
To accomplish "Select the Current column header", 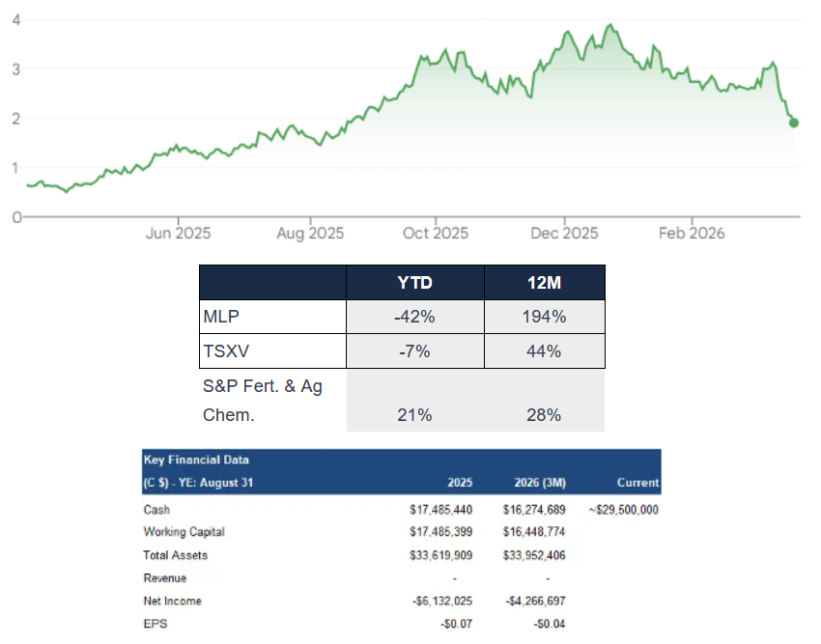I will [x=637, y=482].
